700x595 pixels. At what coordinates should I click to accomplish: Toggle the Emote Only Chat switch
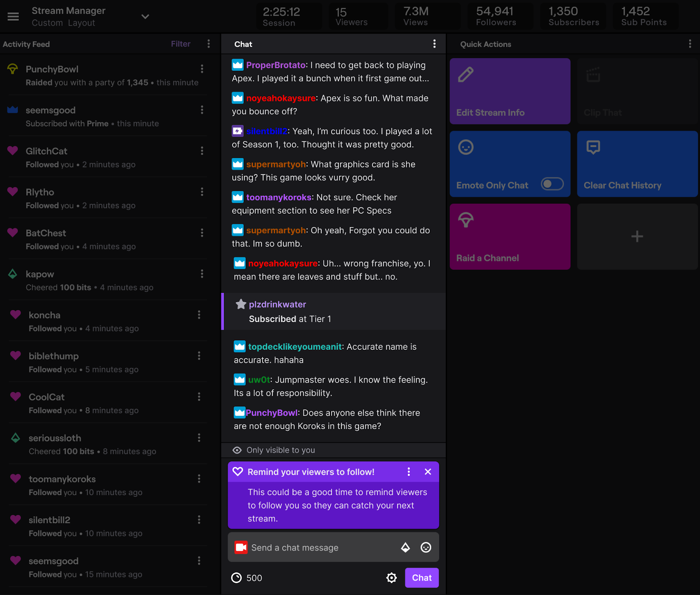tap(552, 184)
